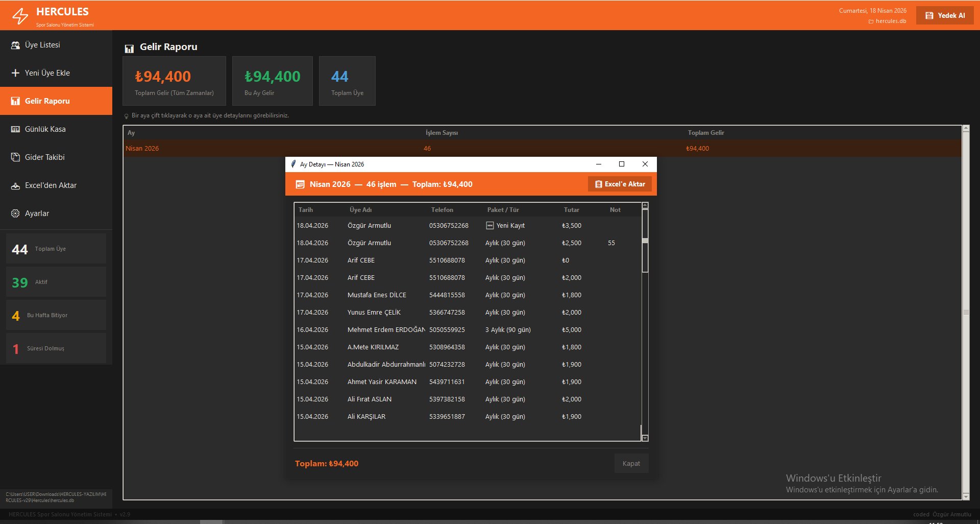This screenshot has height=524, width=980.
Task: Click the Excel'den Aktar import icon
Action: tap(15, 186)
